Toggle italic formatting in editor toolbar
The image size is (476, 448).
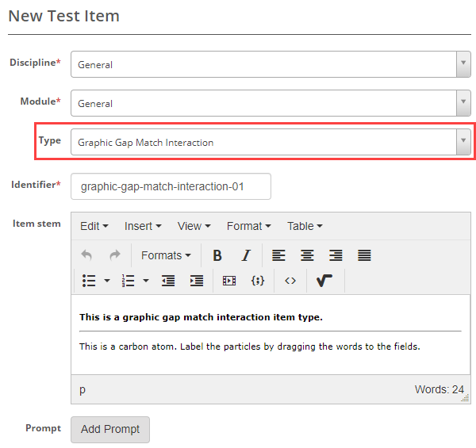tap(246, 255)
